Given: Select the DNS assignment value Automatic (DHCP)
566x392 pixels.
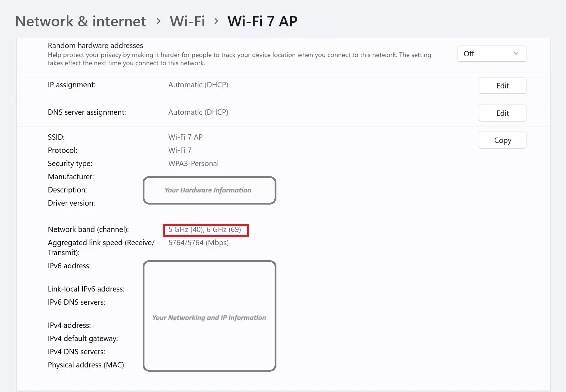Looking at the screenshot, I should tap(198, 112).
